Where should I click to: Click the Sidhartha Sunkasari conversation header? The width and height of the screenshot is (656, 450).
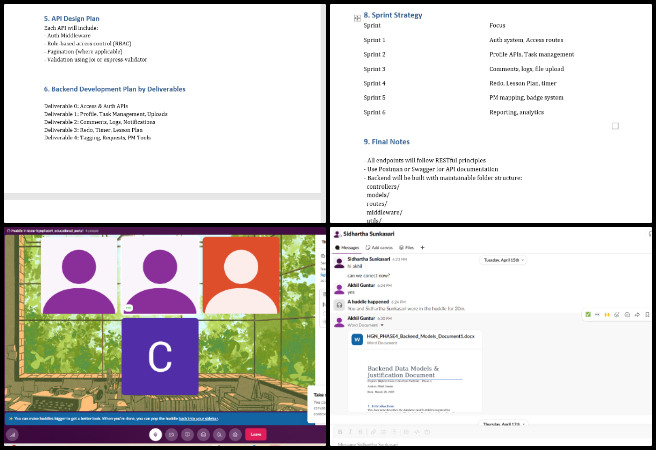(x=369, y=234)
